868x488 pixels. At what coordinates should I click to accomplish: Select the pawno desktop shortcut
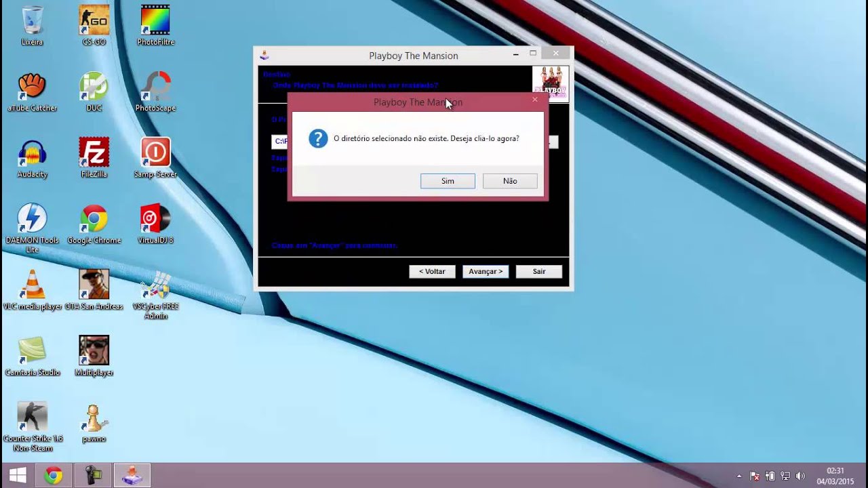pos(94,422)
